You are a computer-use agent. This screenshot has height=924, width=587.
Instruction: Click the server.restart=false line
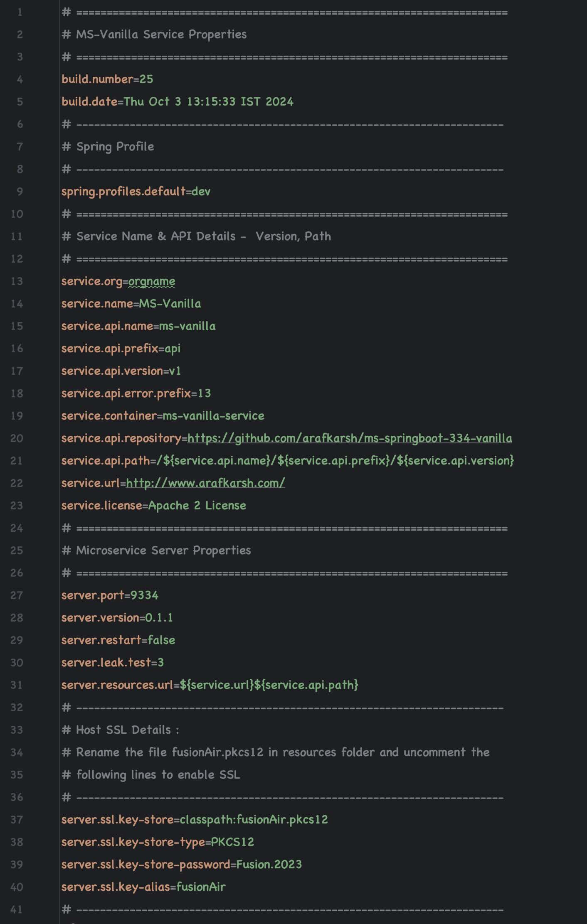118,640
